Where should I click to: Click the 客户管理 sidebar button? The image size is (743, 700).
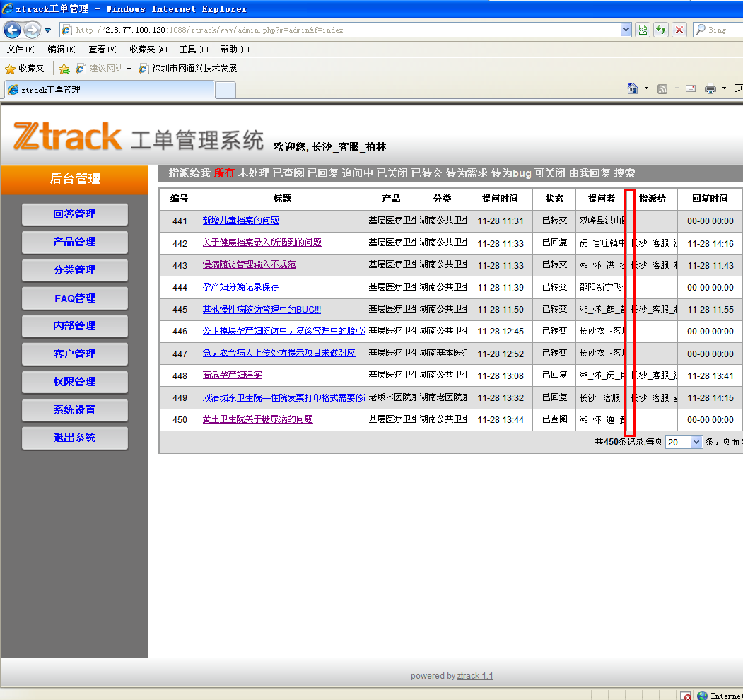(75, 354)
